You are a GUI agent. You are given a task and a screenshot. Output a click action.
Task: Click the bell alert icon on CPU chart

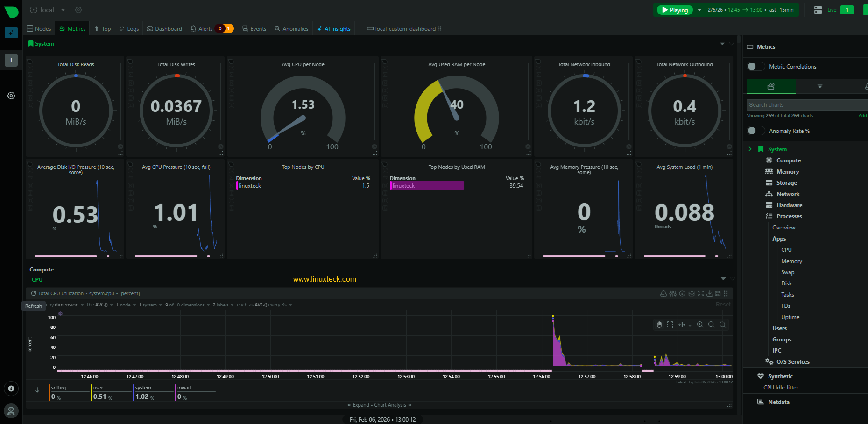tap(663, 293)
